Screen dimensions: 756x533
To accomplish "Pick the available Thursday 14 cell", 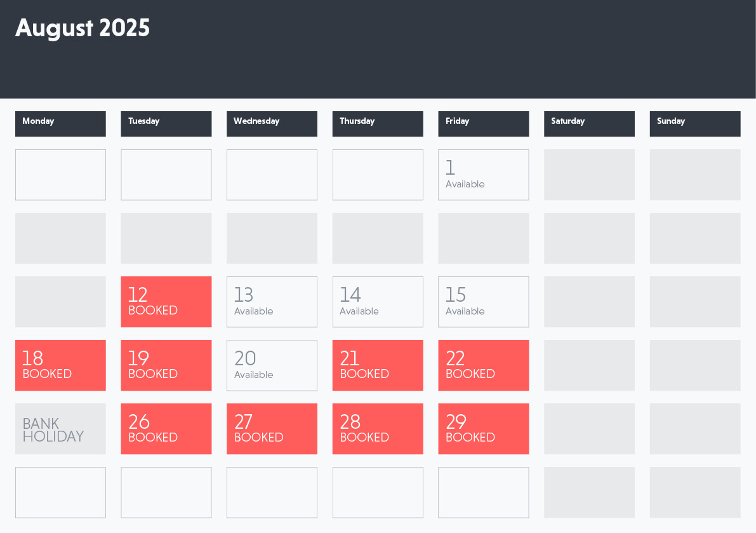I will point(378,302).
